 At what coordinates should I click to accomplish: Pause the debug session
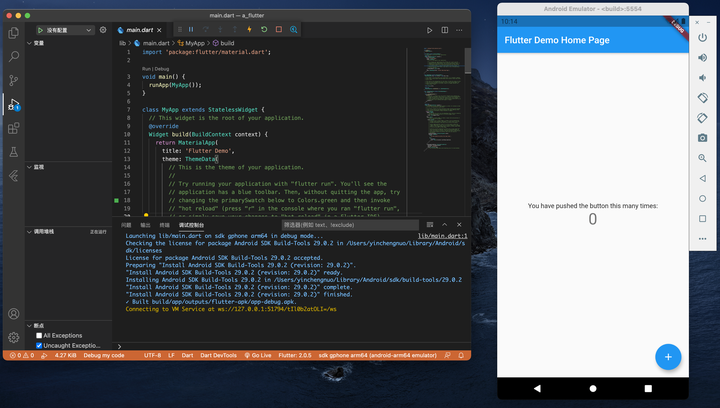(x=191, y=29)
